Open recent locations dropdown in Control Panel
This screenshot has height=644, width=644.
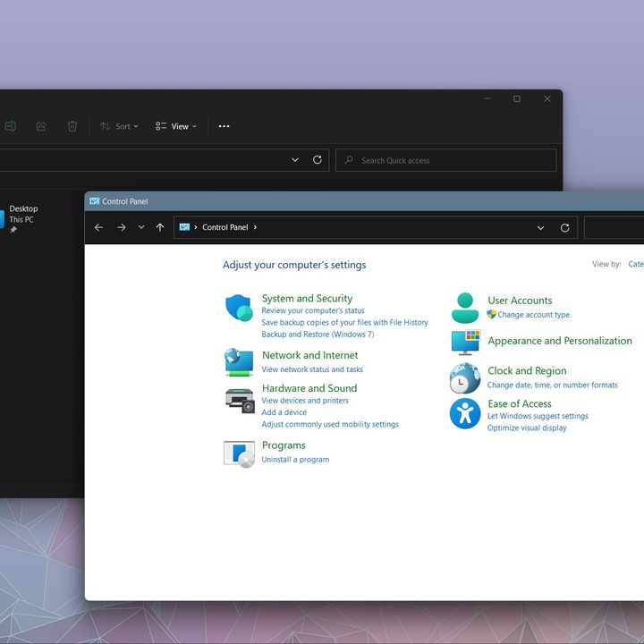tap(141, 227)
